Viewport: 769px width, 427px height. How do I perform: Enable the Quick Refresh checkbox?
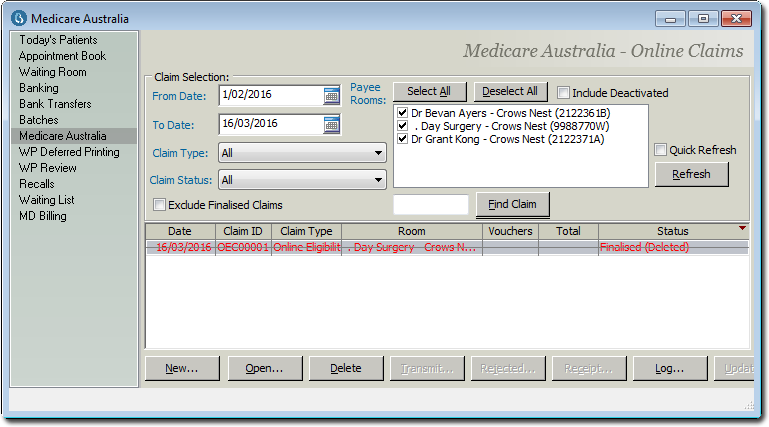(660, 150)
